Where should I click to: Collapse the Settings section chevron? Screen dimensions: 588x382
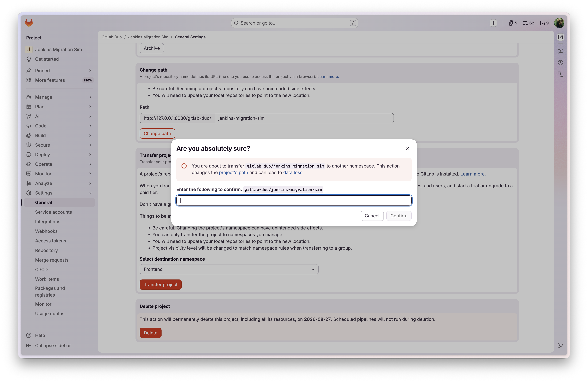[90, 193]
